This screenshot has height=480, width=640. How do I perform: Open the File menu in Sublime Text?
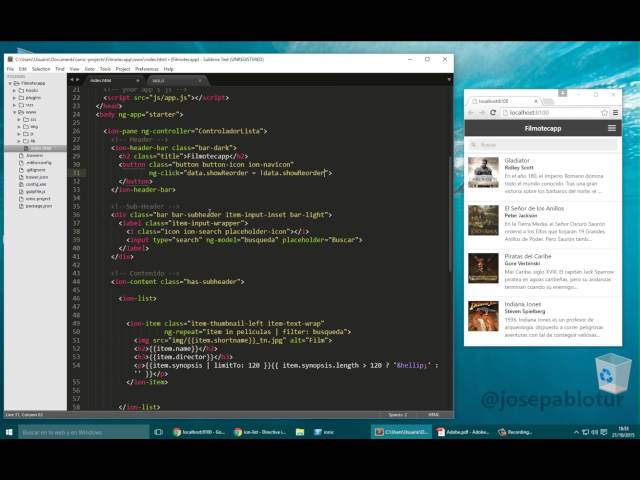[x=10, y=69]
